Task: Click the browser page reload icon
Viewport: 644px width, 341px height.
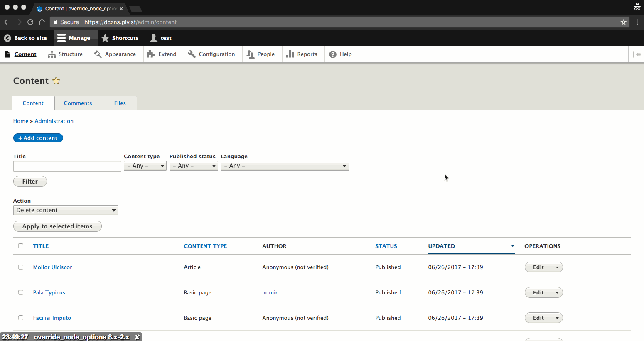Action: coord(30,22)
